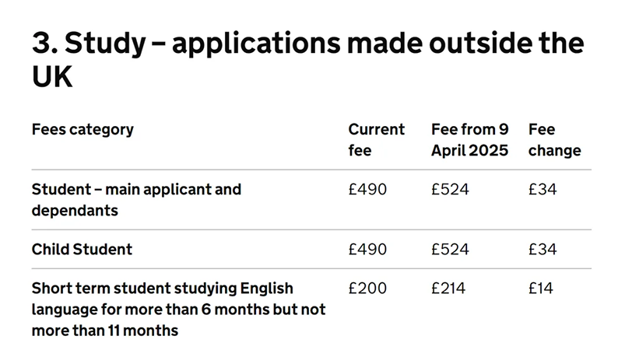Click the 'Fee change' column header

[554, 140]
